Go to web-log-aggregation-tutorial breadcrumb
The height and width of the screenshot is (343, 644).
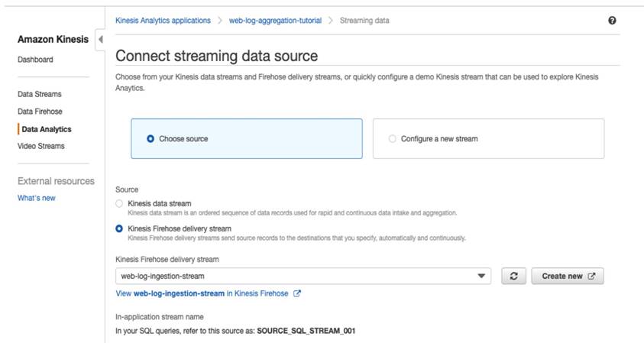coord(275,21)
